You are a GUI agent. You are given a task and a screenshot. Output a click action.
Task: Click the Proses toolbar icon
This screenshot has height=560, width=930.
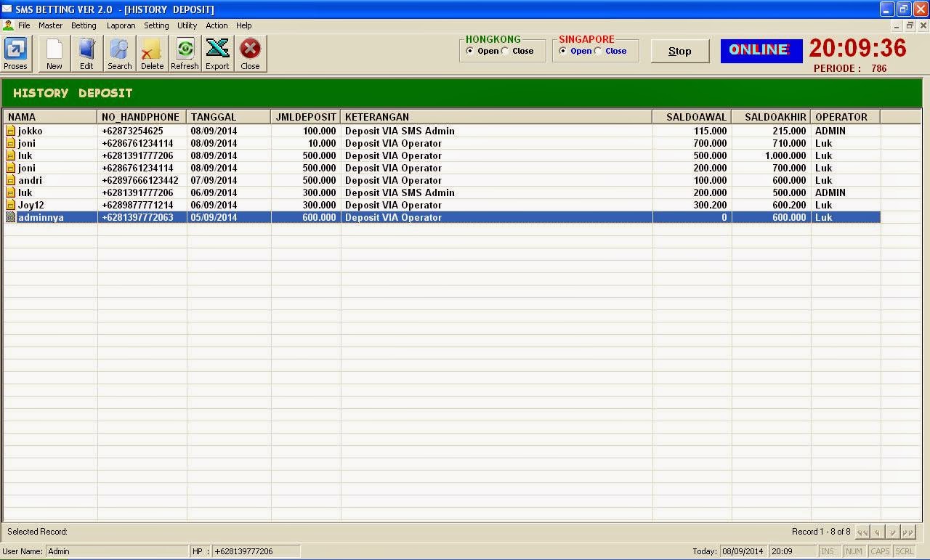tap(16, 52)
